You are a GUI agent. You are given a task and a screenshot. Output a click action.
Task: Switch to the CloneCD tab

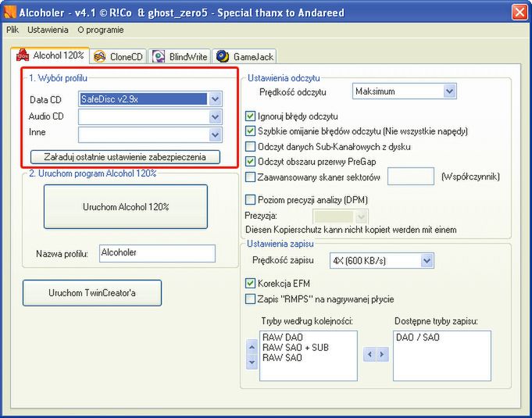point(119,56)
